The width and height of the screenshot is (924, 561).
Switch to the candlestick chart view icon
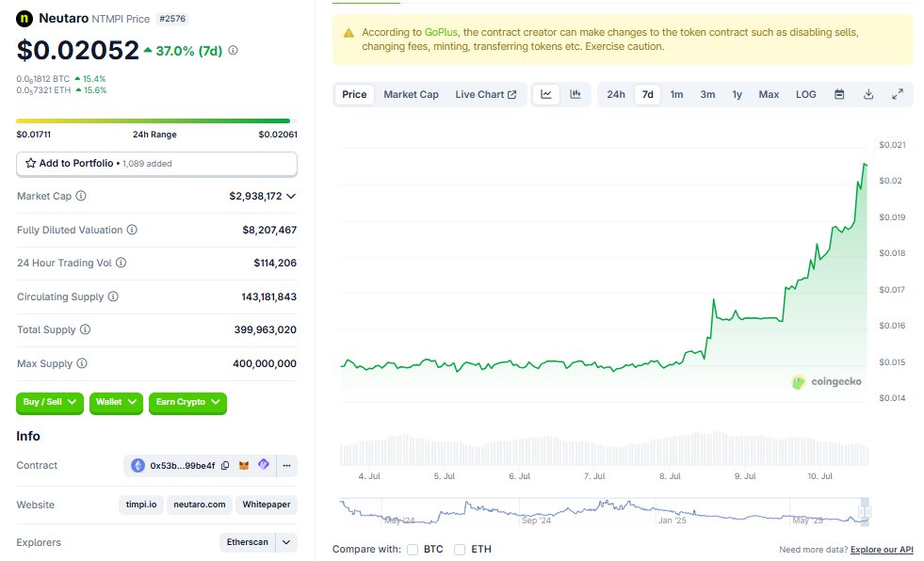coord(575,94)
